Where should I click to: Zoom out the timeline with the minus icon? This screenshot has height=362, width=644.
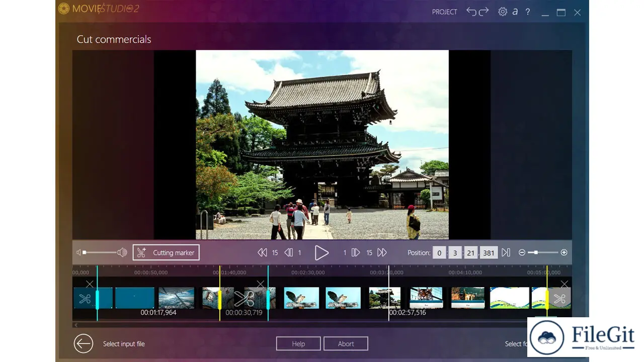tap(522, 252)
